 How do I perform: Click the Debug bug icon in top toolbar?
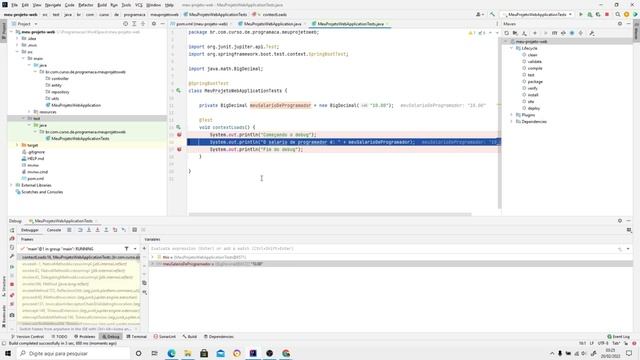[x=589, y=14]
